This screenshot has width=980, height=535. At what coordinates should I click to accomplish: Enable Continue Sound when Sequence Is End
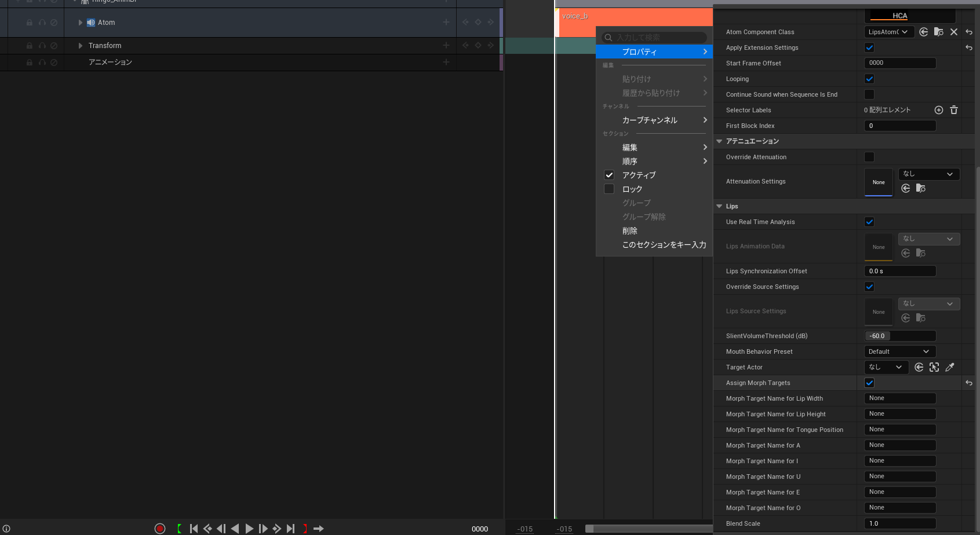pos(869,94)
